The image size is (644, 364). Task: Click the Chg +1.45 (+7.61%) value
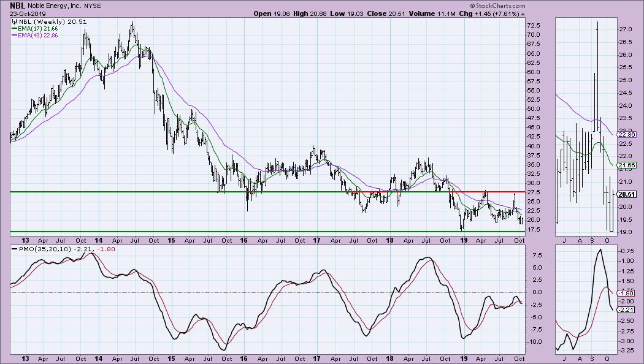[489, 13]
